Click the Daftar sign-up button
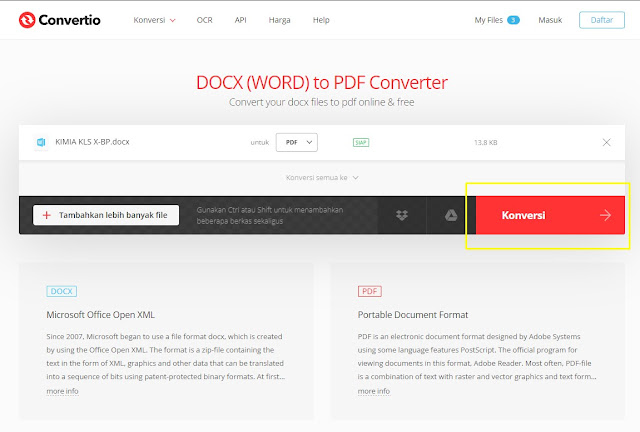The width and height of the screenshot is (640, 432). (602, 20)
